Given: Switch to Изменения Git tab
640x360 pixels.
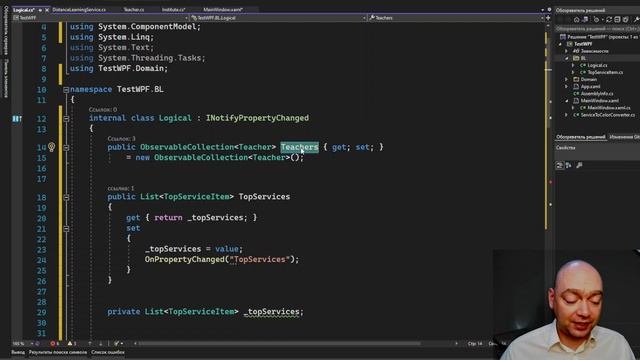Looking at the screenshot, I should click(624, 137).
